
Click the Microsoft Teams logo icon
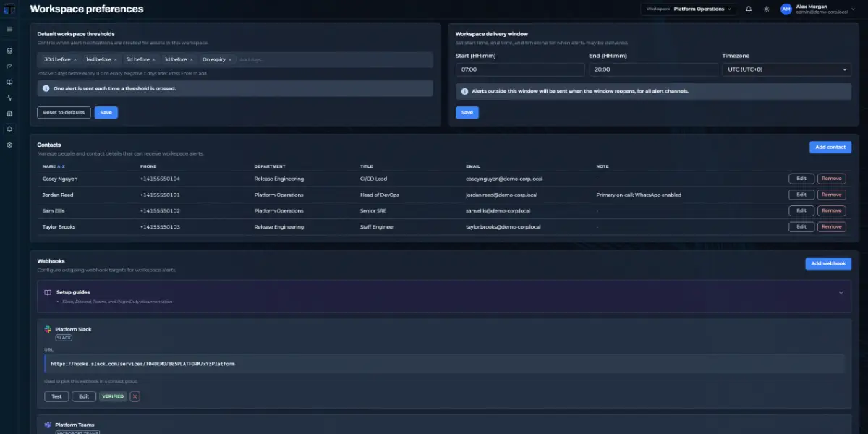tap(48, 425)
